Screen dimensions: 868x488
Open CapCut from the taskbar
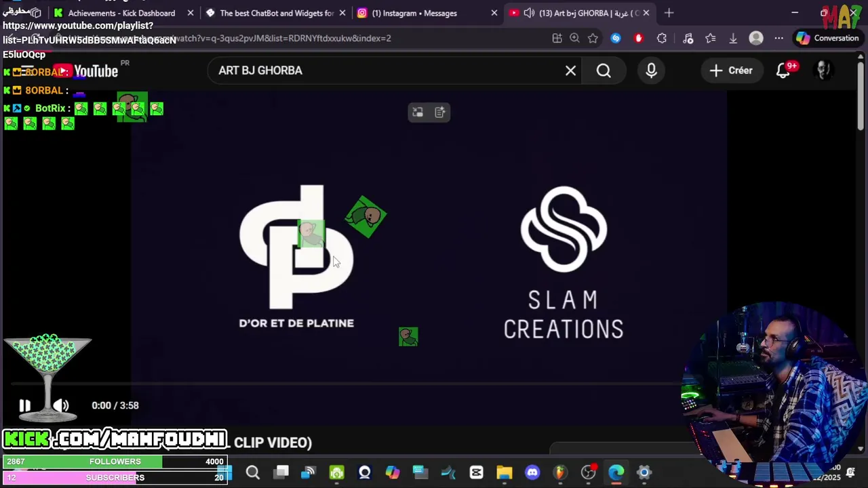click(476, 472)
